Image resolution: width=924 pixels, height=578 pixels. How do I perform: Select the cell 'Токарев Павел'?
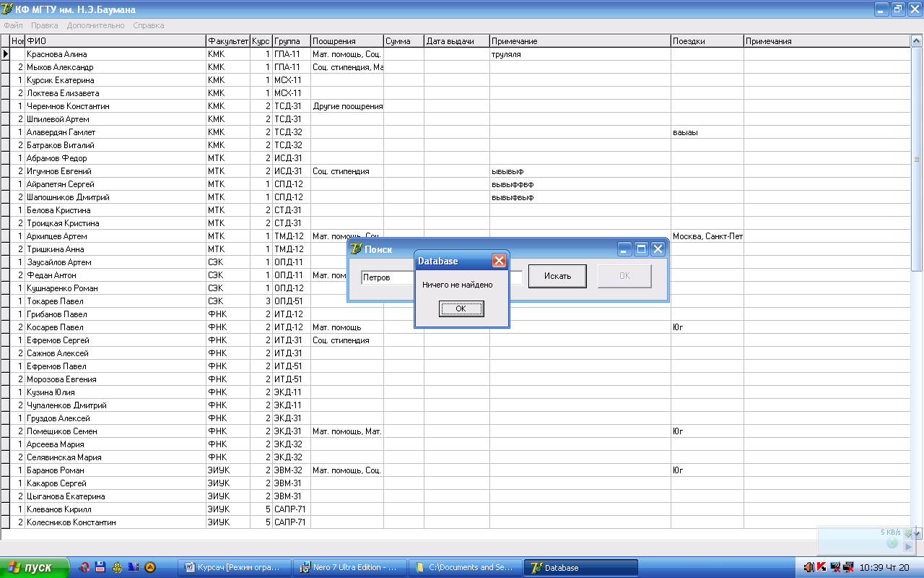click(x=115, y=301)
